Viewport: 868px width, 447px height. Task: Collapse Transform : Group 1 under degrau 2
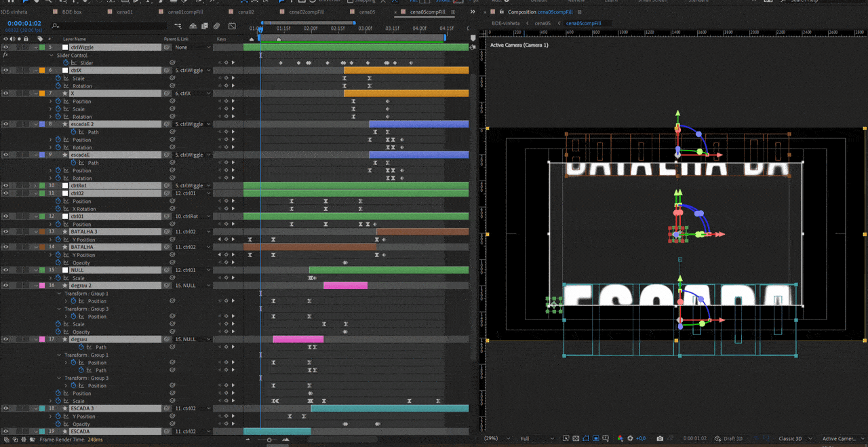[59, 294]
